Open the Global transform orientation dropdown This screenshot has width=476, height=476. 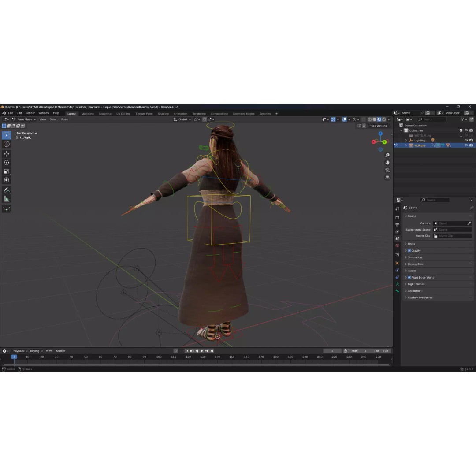[182, 119]
